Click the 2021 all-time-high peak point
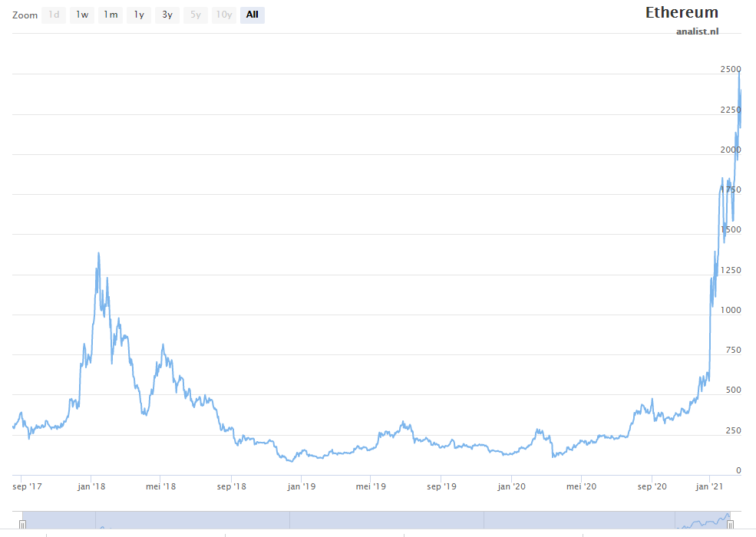The image size is (756, 537). (x=739, y=72)
